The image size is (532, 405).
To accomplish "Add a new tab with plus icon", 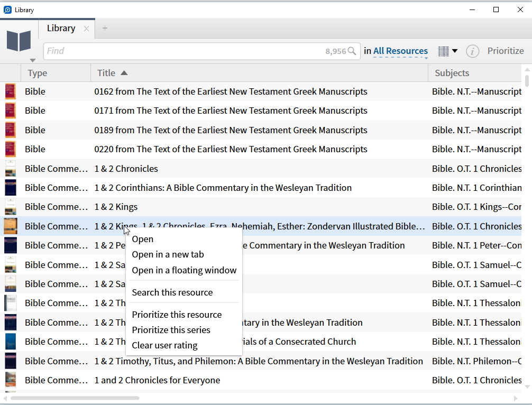I will click(x=105, y=29).
